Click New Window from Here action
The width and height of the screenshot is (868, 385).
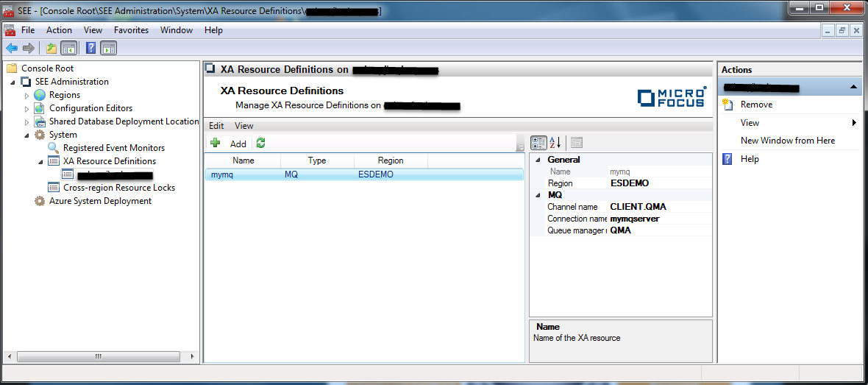[788, 141]
